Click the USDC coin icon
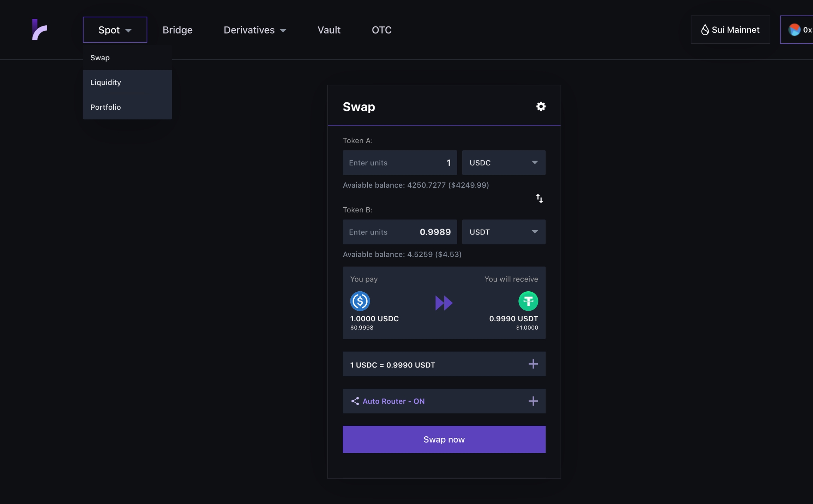The width and height of the screenshot is (813, 504). (x=360, y=301)
